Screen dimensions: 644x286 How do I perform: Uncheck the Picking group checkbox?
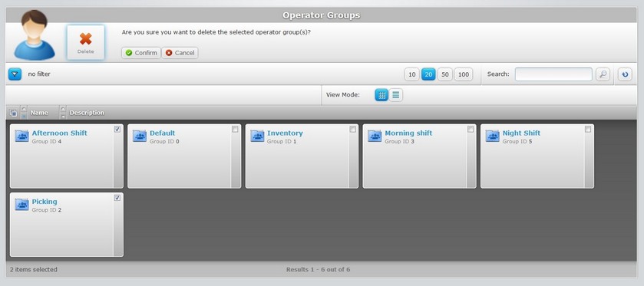[117, 198]
